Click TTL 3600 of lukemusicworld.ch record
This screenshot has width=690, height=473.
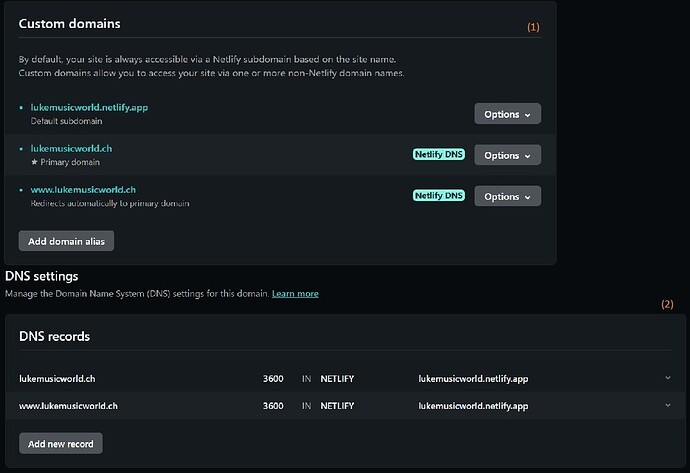pos(273,379)
